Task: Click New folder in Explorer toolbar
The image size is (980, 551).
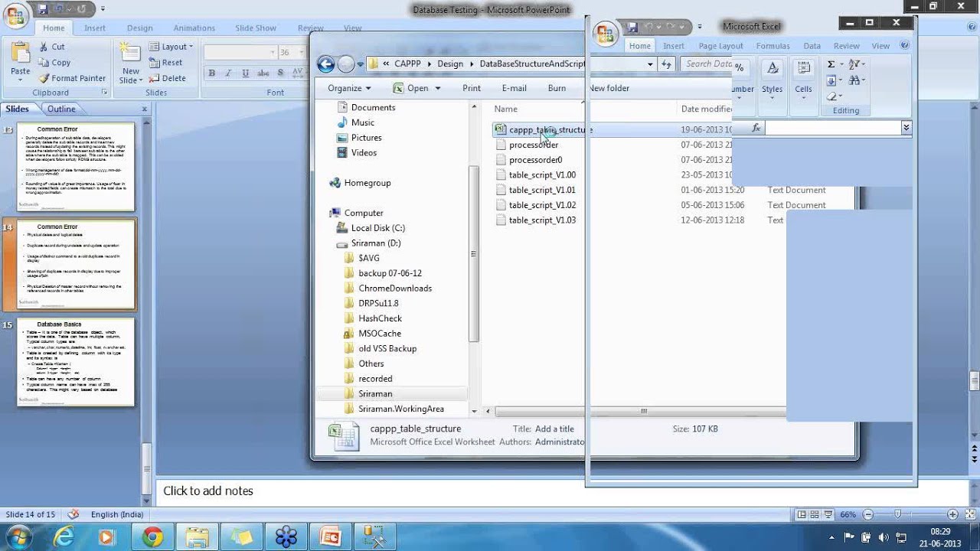Action: click(x=609, y=88)
